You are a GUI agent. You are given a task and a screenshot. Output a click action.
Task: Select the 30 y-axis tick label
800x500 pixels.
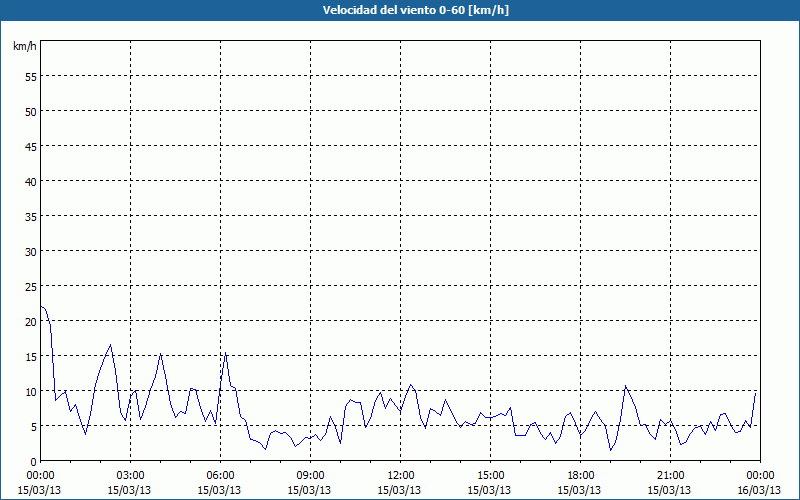pos(31,252)
